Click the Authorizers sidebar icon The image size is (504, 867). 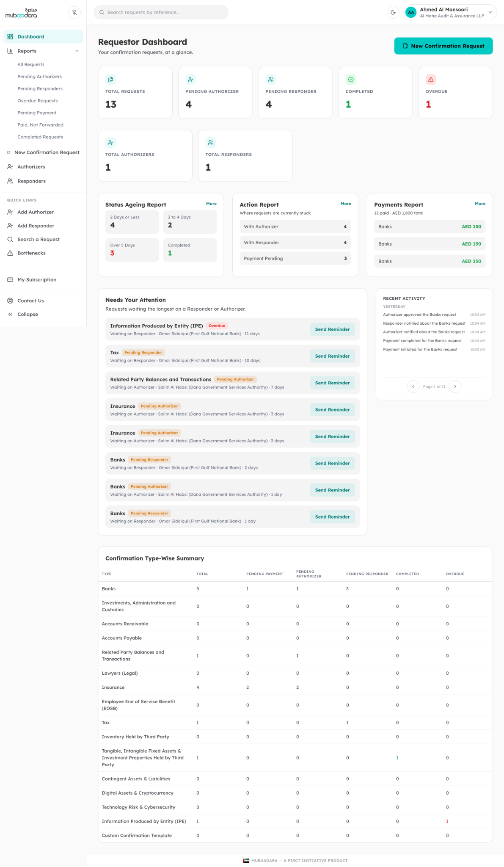(10, 167)
